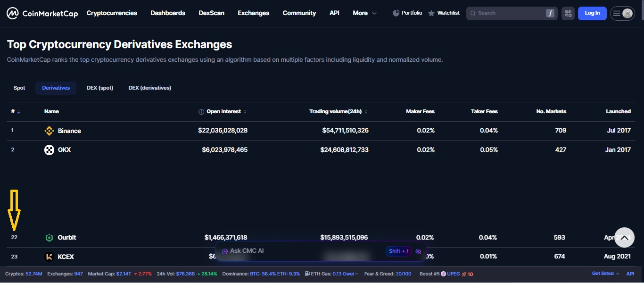Open the DexScan menu
The height and width of the screenshot is (283, 644).
(x=212, y=13)
